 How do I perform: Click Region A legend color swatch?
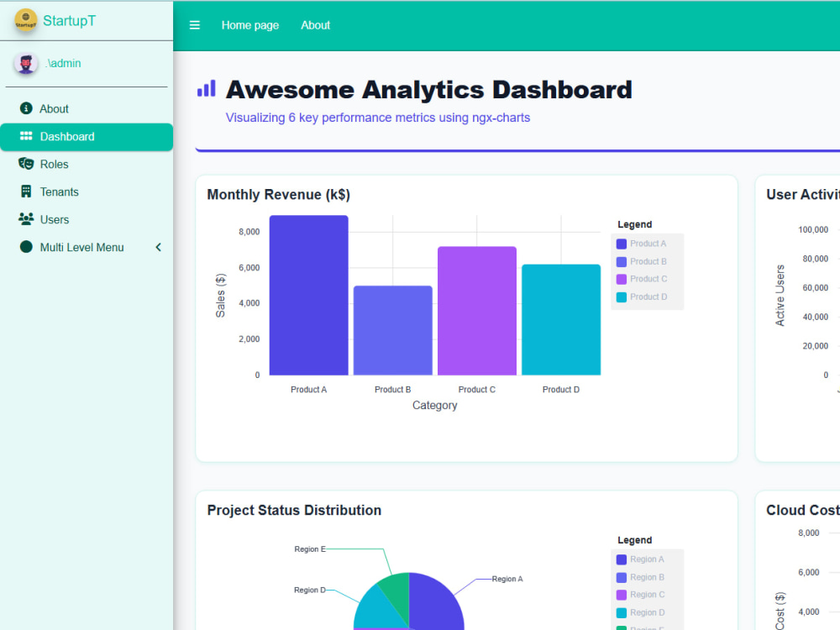pyautogui.click(x=622, y=559)
